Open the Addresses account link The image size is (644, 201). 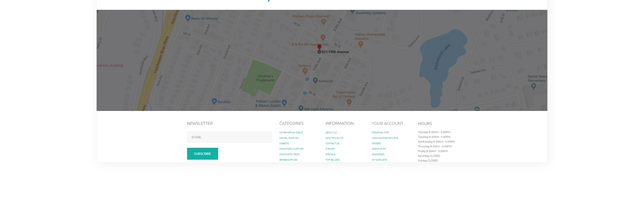pyautogui.click(x=378, y=154)
